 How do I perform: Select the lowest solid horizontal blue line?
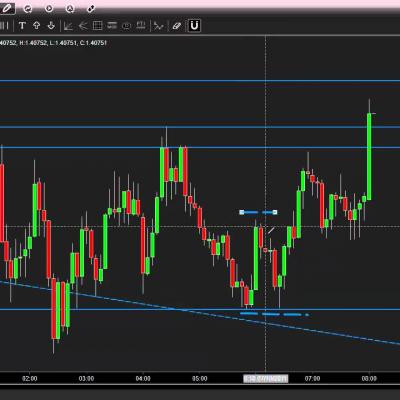200,309
